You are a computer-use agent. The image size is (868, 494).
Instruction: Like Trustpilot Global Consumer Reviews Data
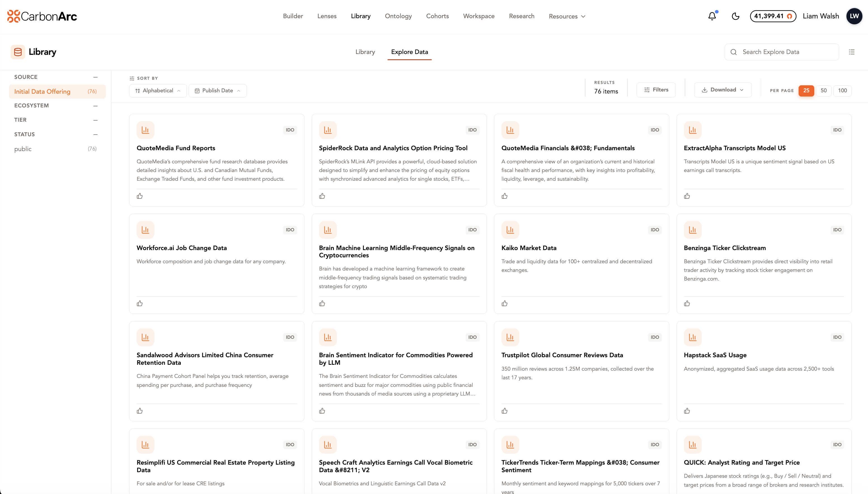click(x=505, y=411)
